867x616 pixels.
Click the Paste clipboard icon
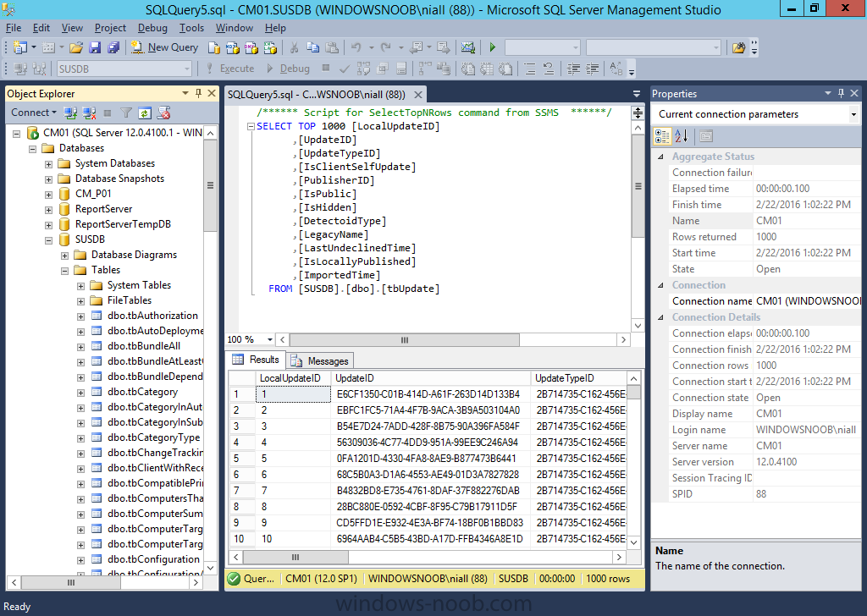pyautogui.click(x=332, y=48)
